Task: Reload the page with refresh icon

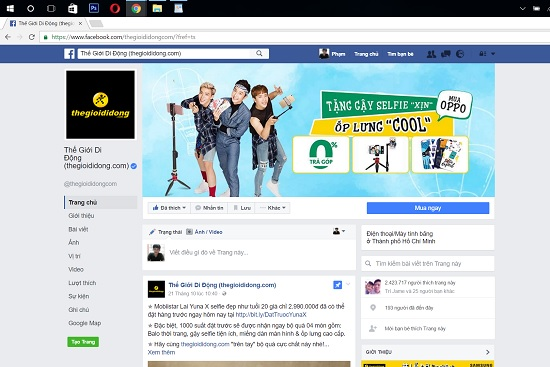Action: (32, 37)
